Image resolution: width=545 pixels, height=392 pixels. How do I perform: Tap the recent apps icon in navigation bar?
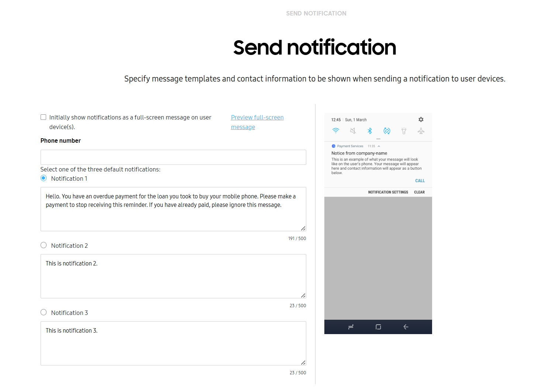pyautogui.click(x=351, y=327)
